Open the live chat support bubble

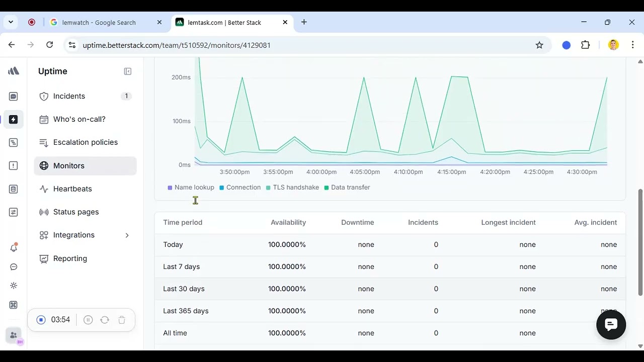(611, 325)
